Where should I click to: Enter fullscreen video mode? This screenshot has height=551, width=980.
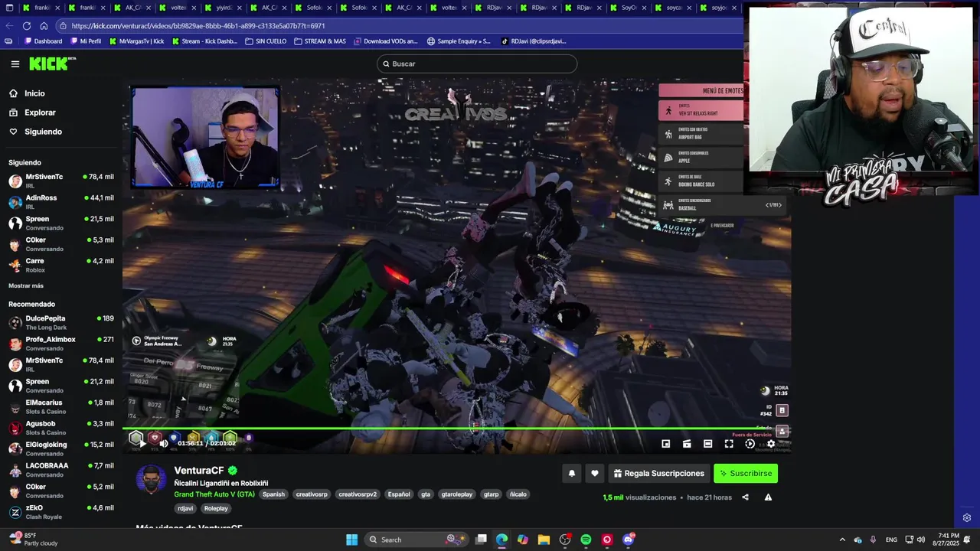point(729,444)
